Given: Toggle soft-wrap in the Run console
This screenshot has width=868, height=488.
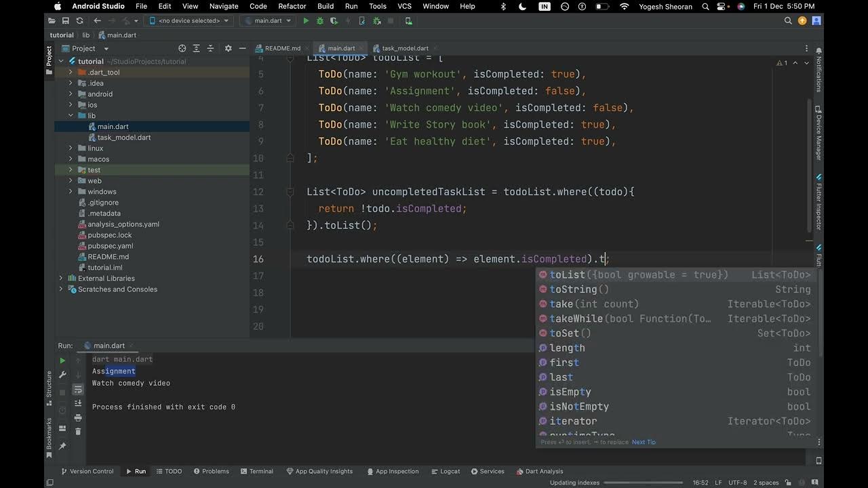Looking at the screenshot, I should click(78, 390).
